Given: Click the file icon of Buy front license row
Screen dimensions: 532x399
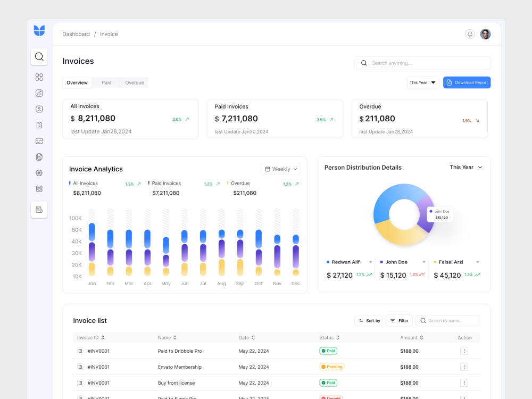Looking at the screenshot, I should click(80, 383).
